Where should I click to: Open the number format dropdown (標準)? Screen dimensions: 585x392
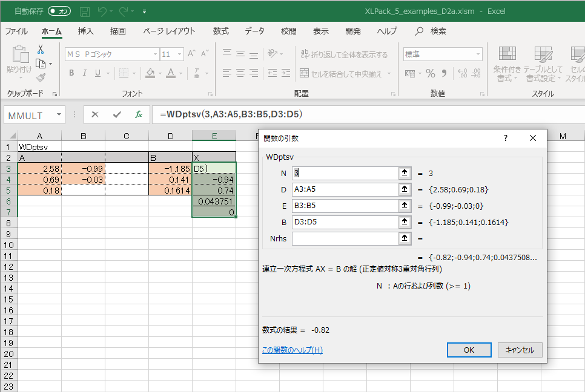click(x=478, y=54)
